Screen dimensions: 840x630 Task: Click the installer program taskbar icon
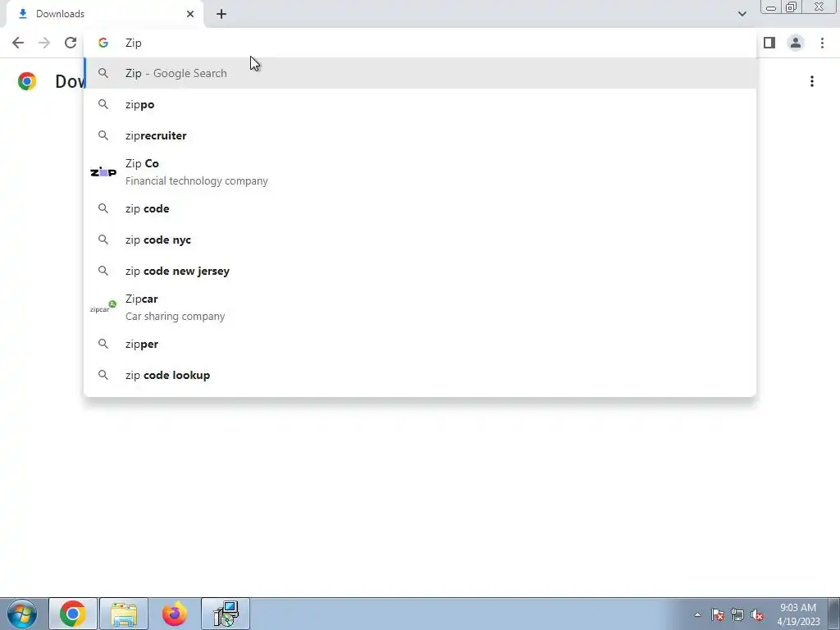click(x=226, y=614)
